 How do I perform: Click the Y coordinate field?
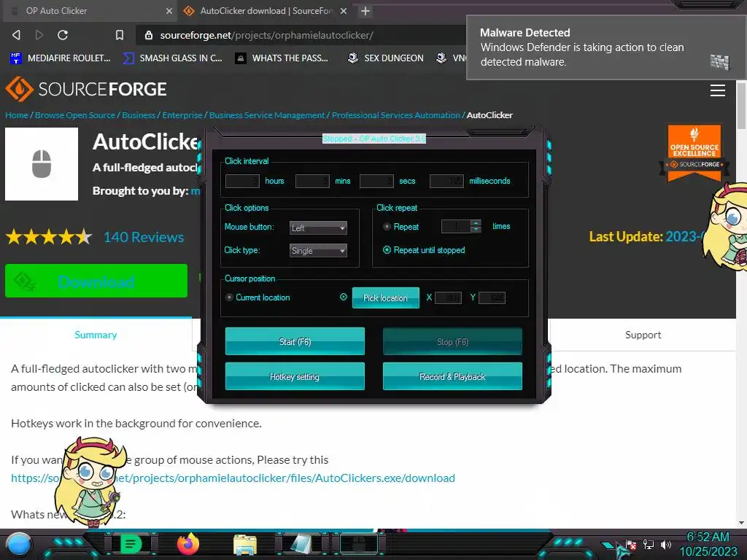point(492,297)
